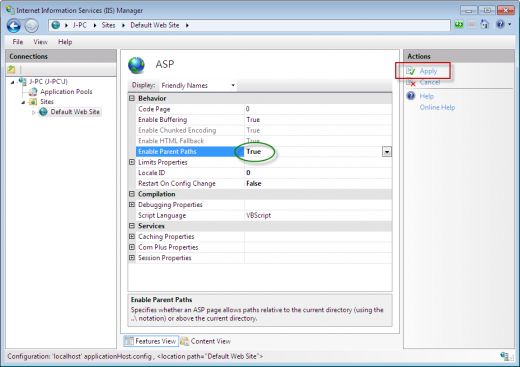The image size is (520, 367).
Task: Click Default Web Site breadcrumb
Action: point(155,25)
